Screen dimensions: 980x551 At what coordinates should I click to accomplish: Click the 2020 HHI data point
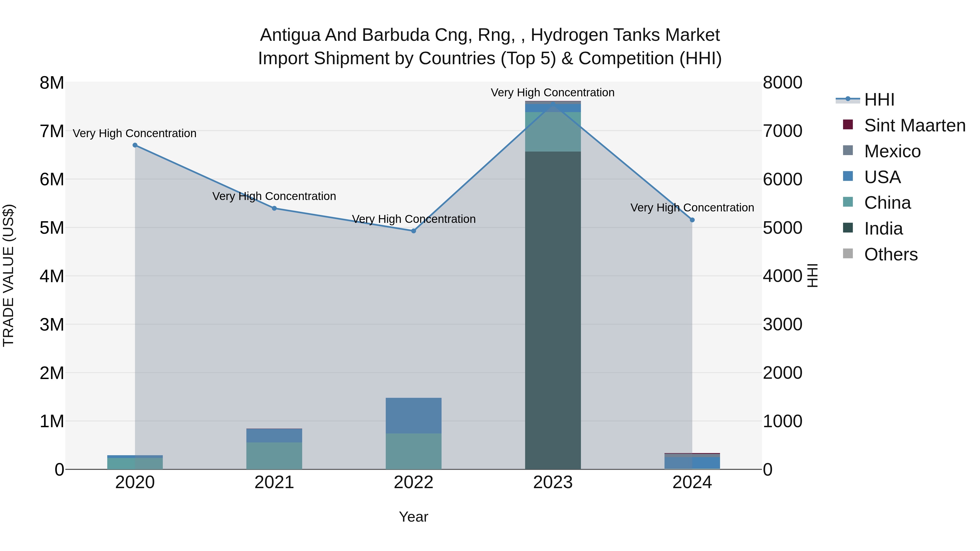coord(135,145)
